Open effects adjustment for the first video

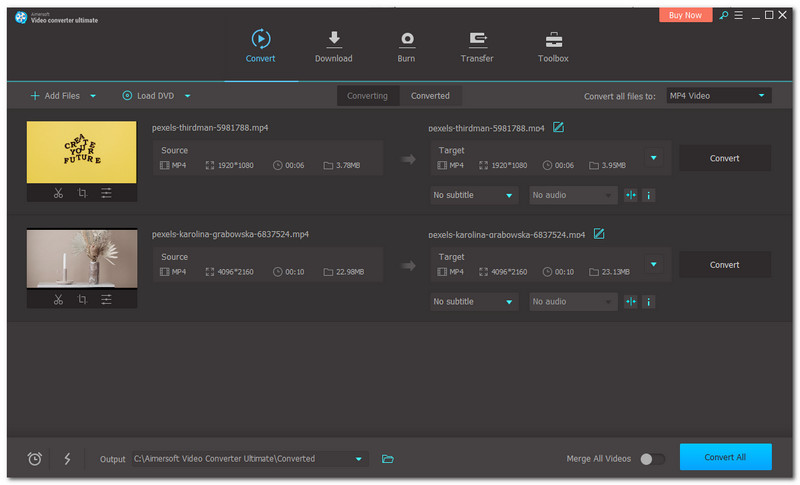coord(106,193)
